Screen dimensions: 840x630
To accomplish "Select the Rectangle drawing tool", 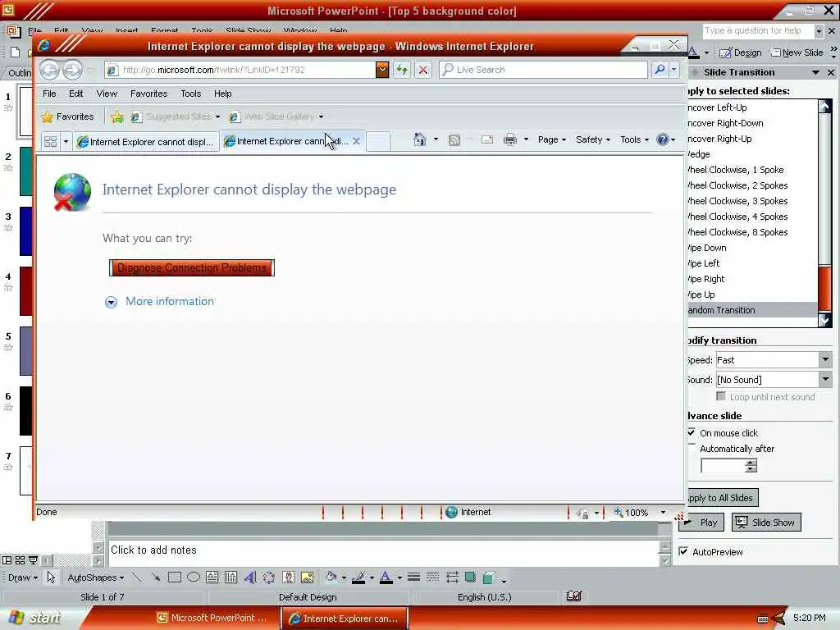I will click(x=174, y=577).
